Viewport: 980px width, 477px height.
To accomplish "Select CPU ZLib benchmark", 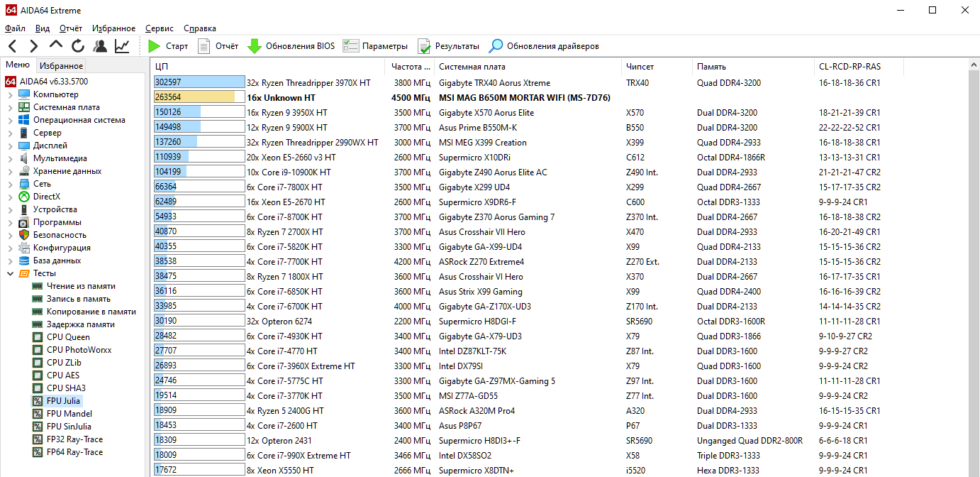I will (64, 363).
